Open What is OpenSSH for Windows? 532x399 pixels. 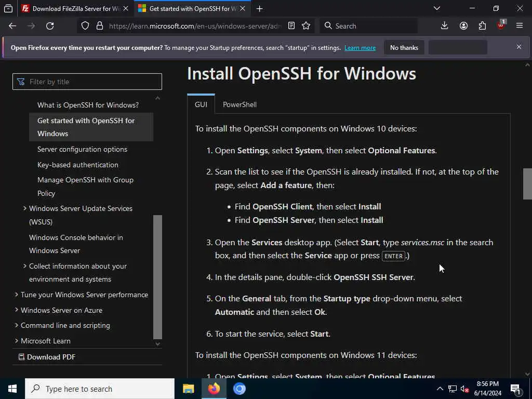pyautogui.click(x=88, y=105)
